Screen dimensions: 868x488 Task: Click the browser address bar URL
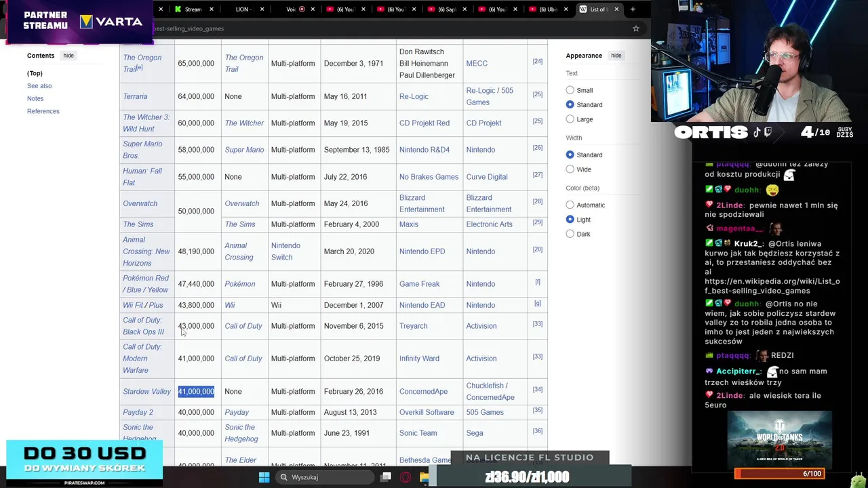tap(189, 28)
